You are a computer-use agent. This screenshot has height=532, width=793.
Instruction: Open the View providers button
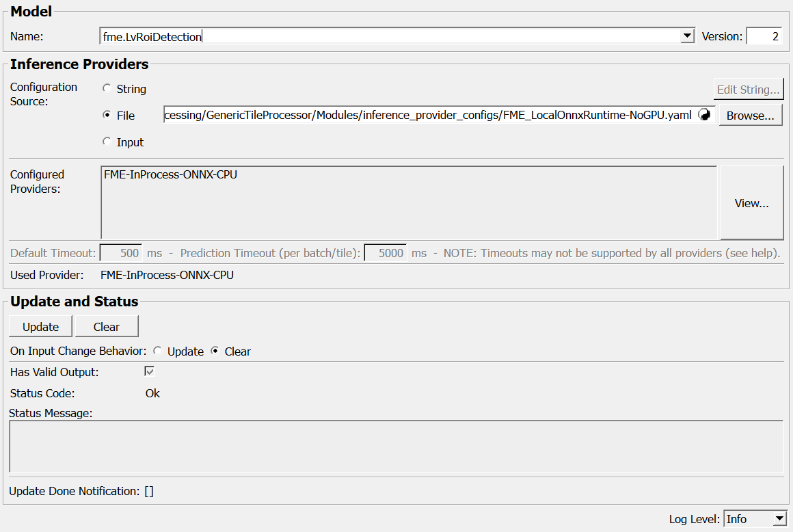(751, 203)
